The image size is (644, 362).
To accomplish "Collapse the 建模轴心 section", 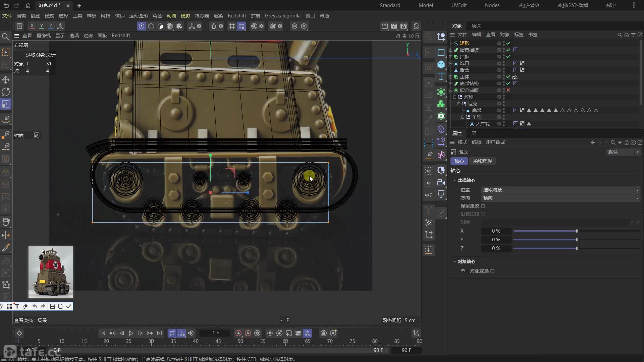I will 454,180.
